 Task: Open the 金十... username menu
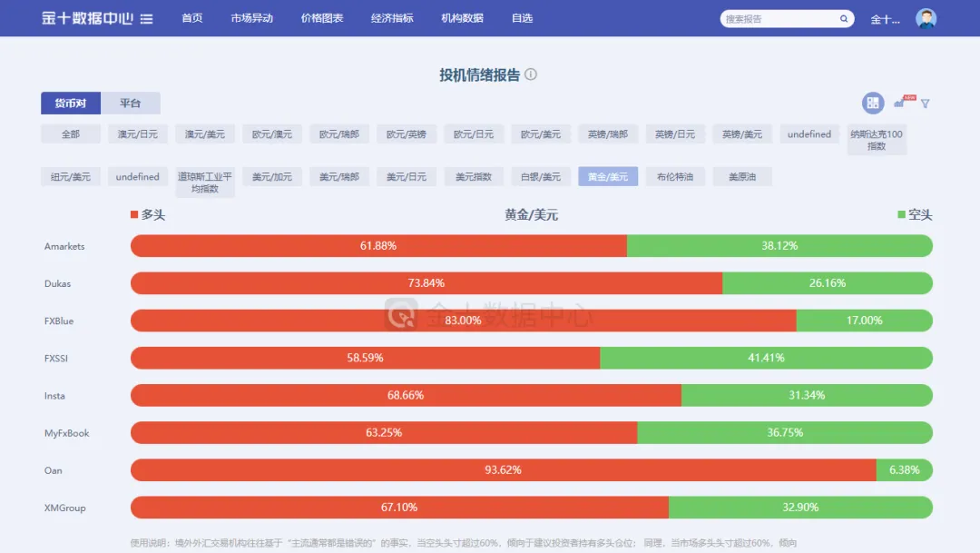click(x=885, y=19)
